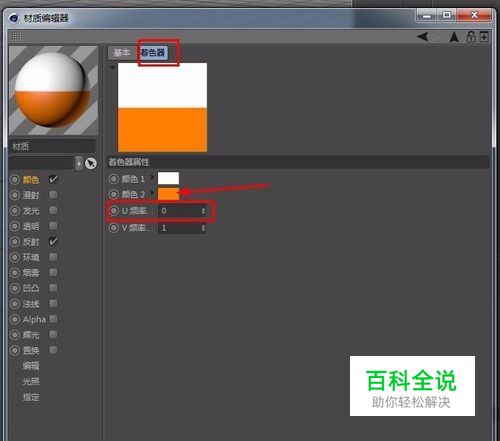500x441 pixels.
Task: Click the white and orange shader preview
Action: point(162,107)
